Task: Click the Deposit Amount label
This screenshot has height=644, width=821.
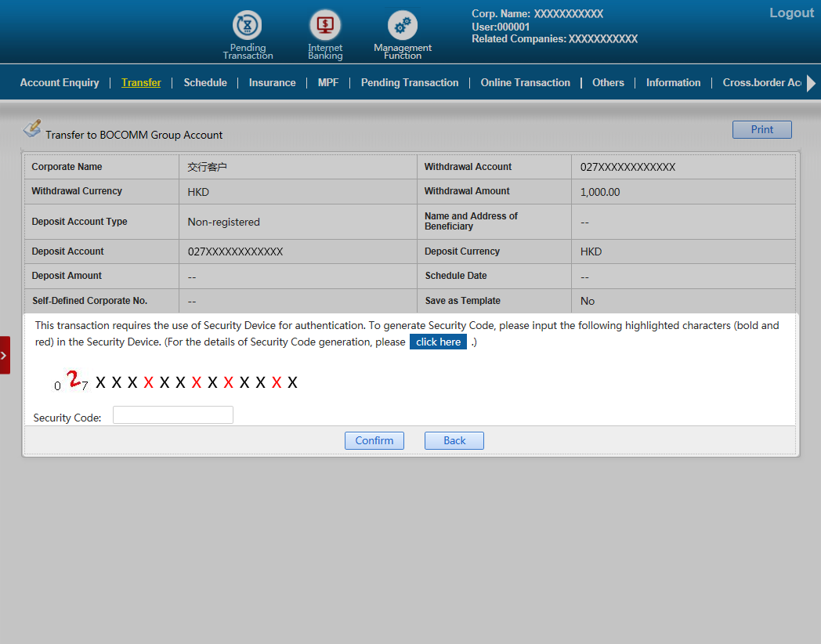Action: pyautogui.click(x=67, y=276)
